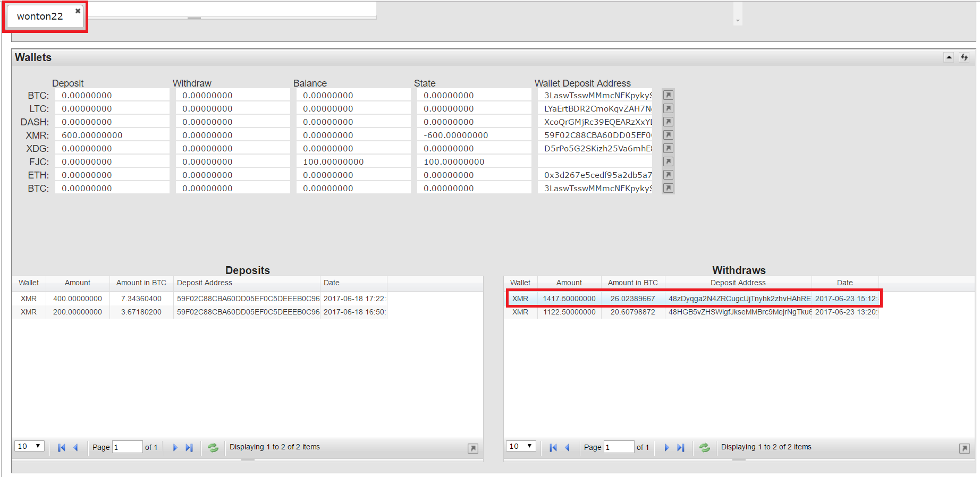980x477 pixels.
Task: Open the Withdraws page size dropdown
Action: pos(521,446)
